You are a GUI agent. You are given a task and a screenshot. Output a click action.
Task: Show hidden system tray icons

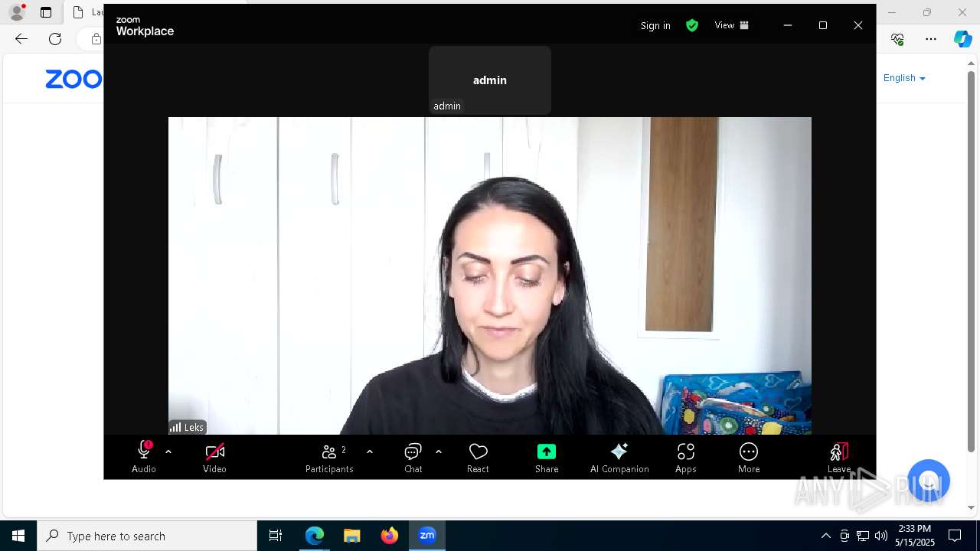[825, 536]
